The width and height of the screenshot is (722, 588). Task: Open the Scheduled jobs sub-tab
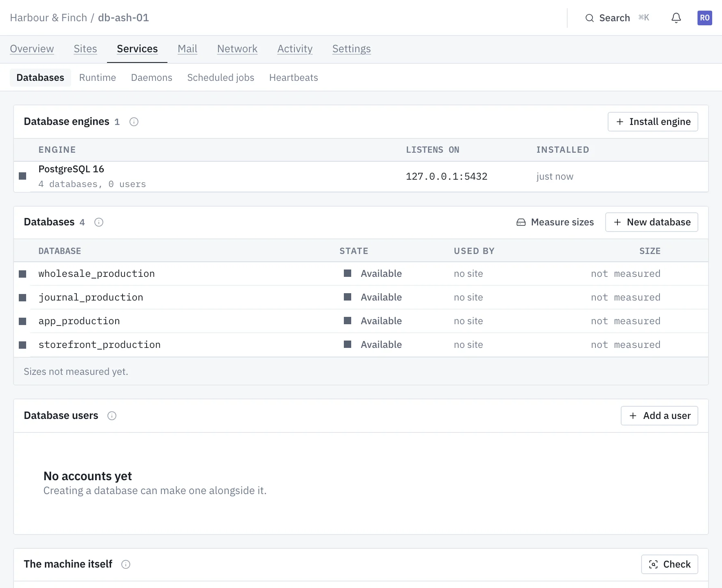[221, 78]
